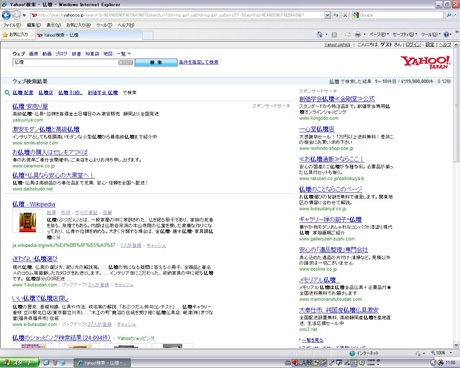The image size is (460, 368).
Task: Open the ファイル menu
Action: click(x=12, y=25)
